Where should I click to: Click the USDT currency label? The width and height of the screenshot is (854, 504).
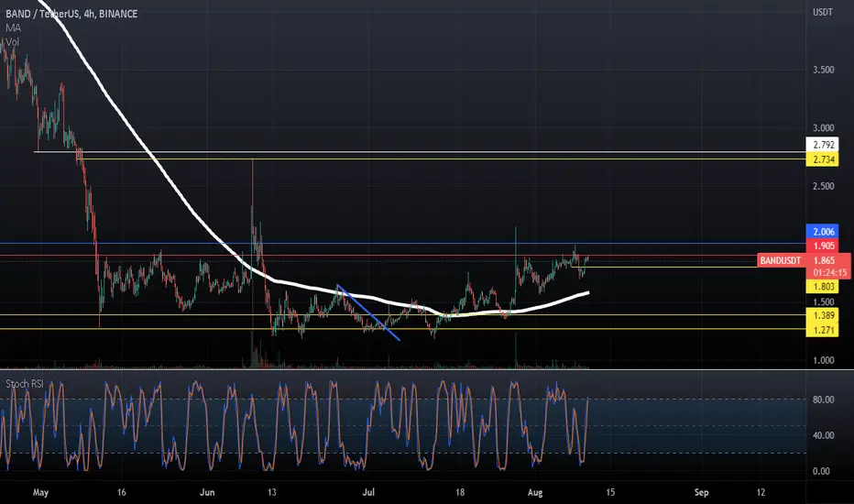pos(823,12)
